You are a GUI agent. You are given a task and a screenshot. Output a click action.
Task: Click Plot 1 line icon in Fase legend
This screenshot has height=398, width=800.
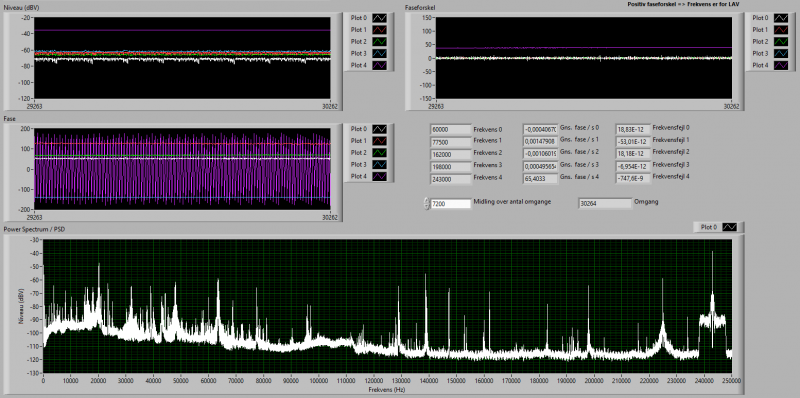tap(380, 141)
